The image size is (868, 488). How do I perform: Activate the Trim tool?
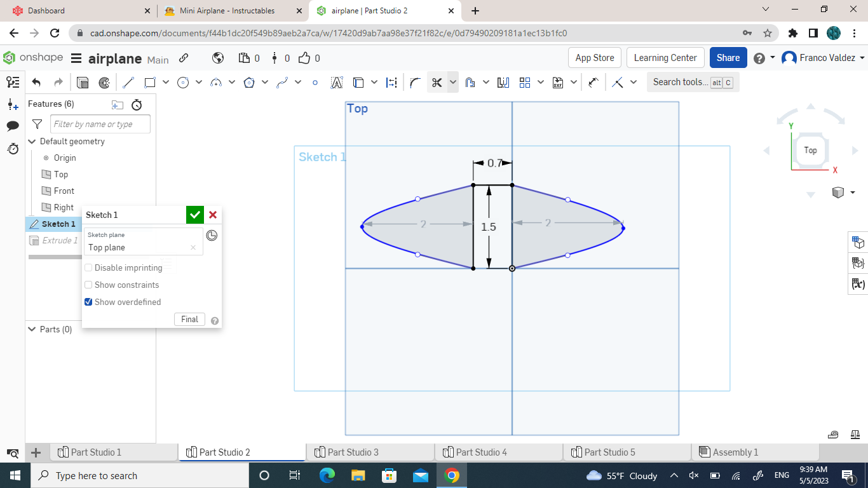pos(437,82)
